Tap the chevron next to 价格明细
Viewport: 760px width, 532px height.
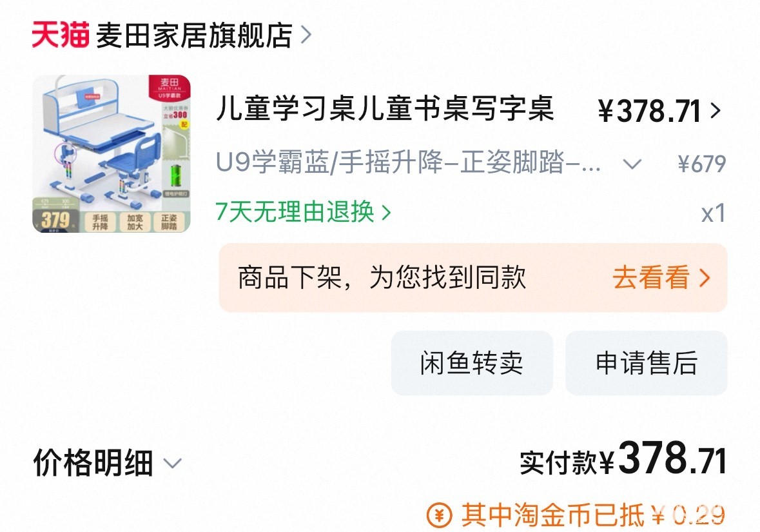click(172, 464)
